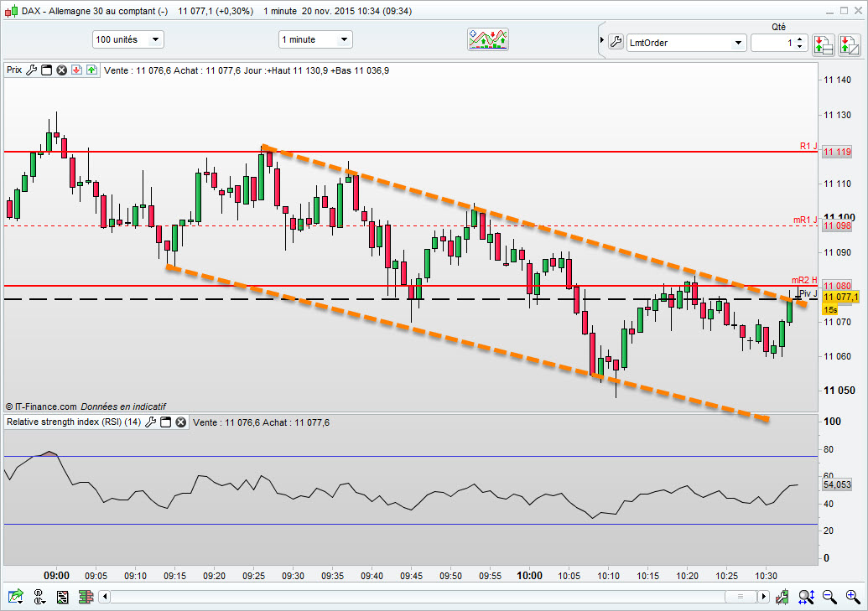Maximize the RSI panel window icon
This screenshot has width=868, height=611.
tap(165, 422)
